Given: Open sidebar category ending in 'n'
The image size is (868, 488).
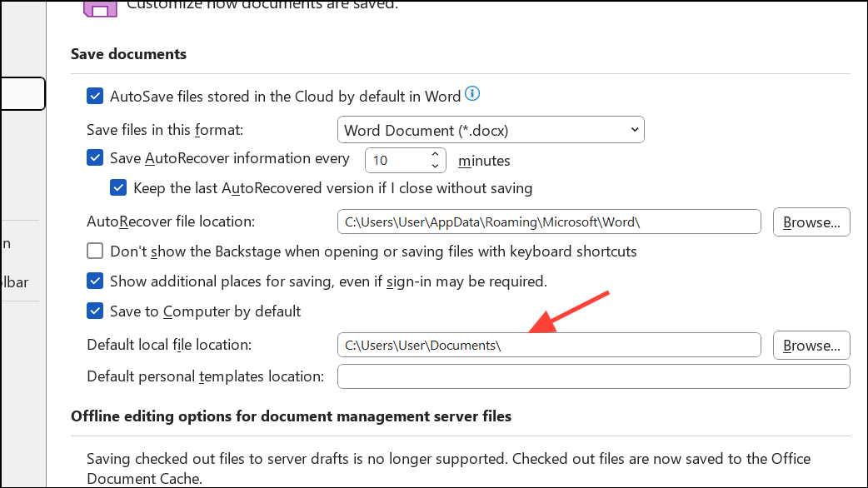Looking at the screenshot, I should [7, 243].
